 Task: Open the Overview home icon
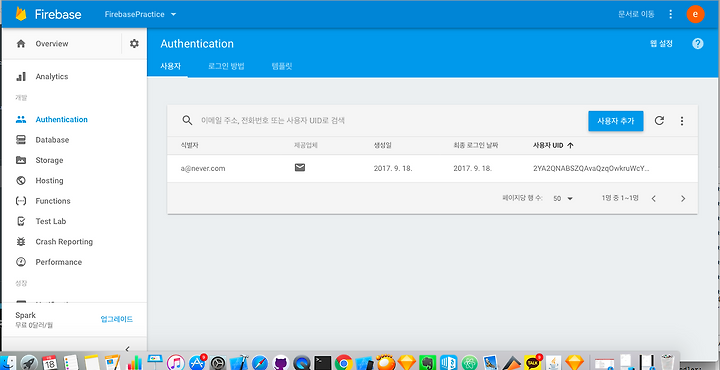click(x=21, y=44)
